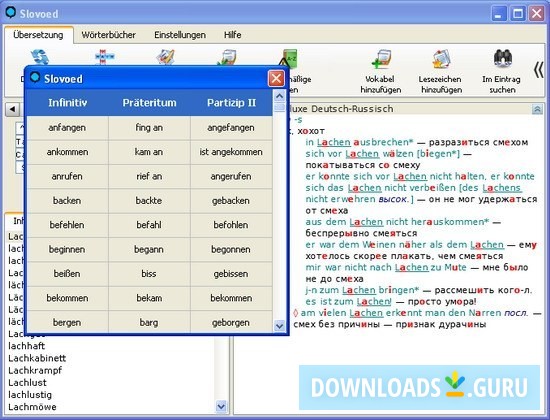Click the Präteritum column header
The image size is (550, 420).
(x=149, y=103)
